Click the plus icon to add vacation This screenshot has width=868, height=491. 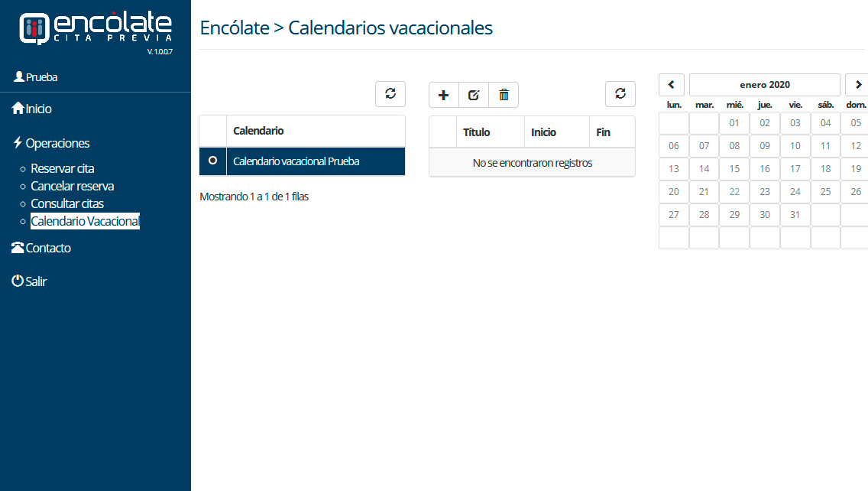pyautogui.click(x=443, y=95)
